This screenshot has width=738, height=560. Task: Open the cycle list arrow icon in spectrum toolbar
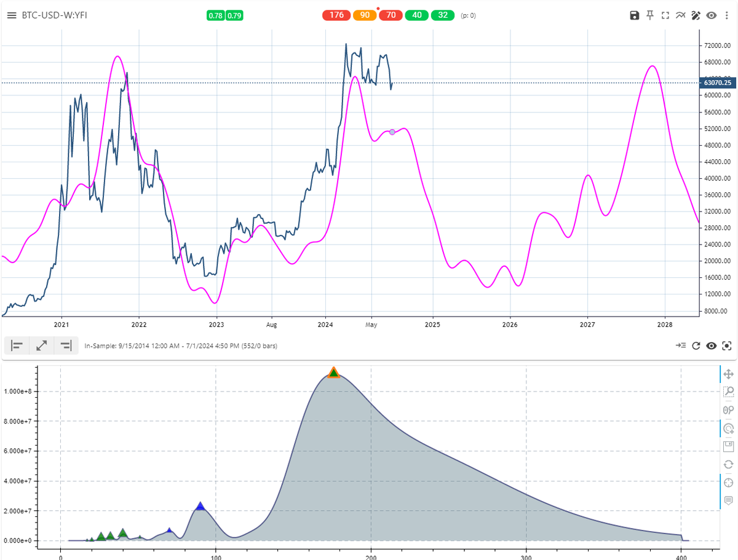tap(681, 346)
